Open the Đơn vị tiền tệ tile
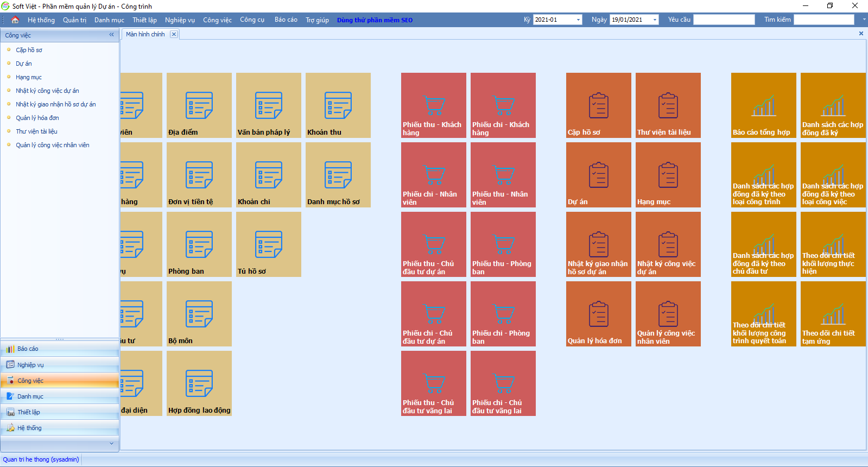The image size is (868, 467). coord(199,175)
